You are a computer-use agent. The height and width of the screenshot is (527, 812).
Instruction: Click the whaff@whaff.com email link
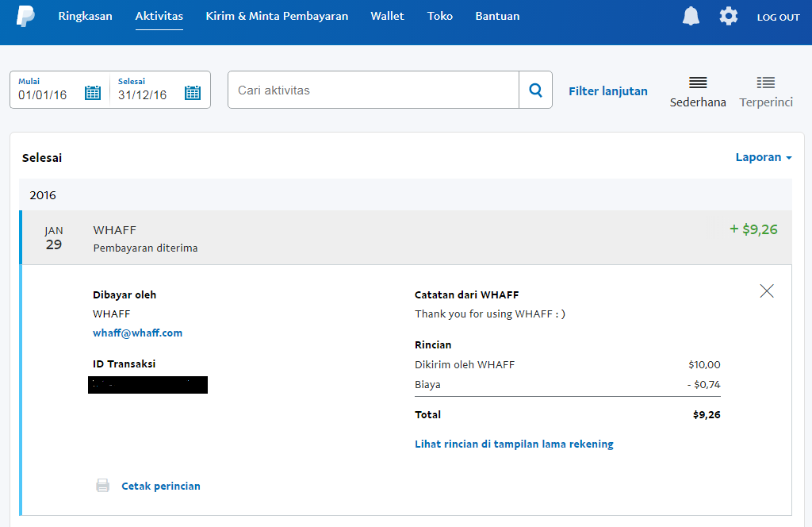137,333
